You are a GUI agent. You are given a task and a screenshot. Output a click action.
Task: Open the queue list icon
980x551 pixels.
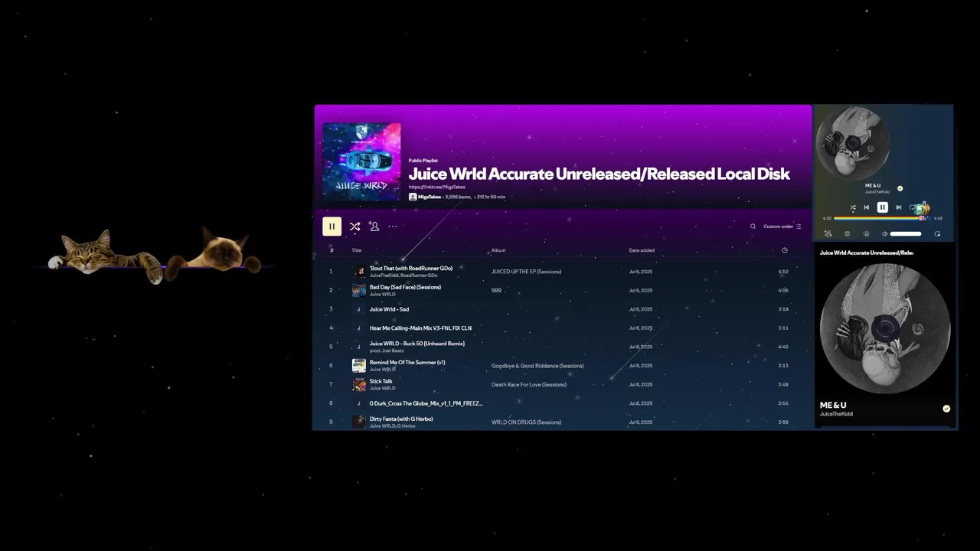(847, 233)
